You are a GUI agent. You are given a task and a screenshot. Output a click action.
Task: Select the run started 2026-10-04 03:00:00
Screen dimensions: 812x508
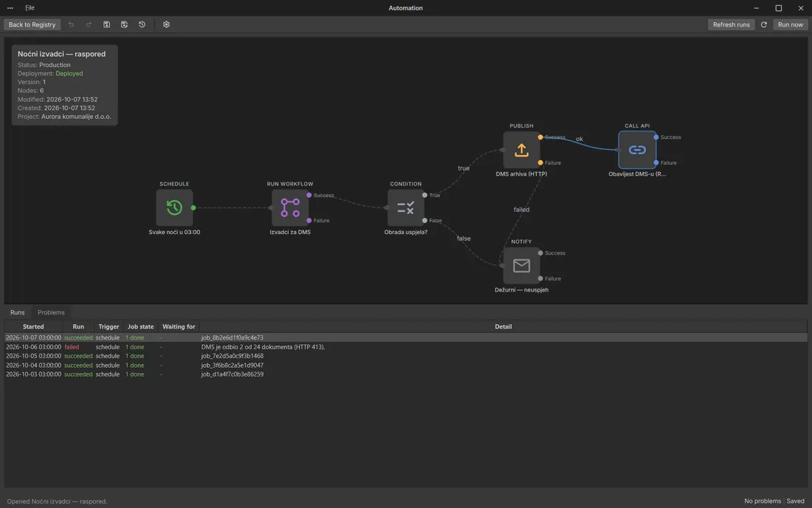(405, 365)
